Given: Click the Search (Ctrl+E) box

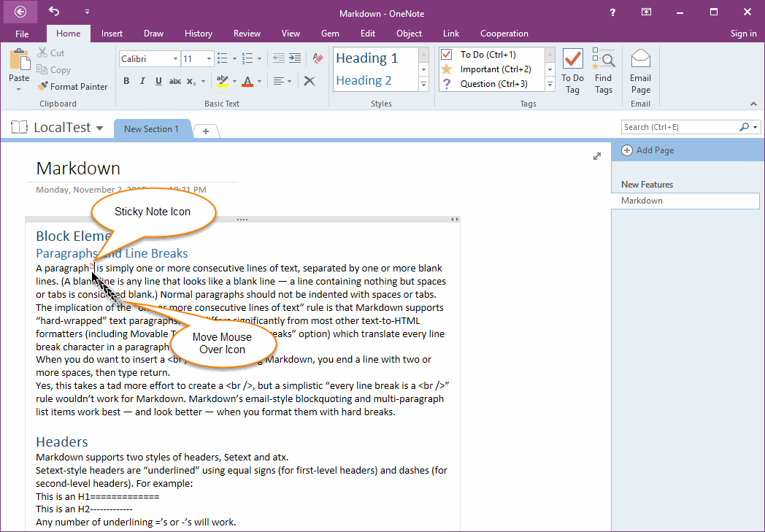Looking at the screenshot, I should pyautogui.click(x=680, y=127).
